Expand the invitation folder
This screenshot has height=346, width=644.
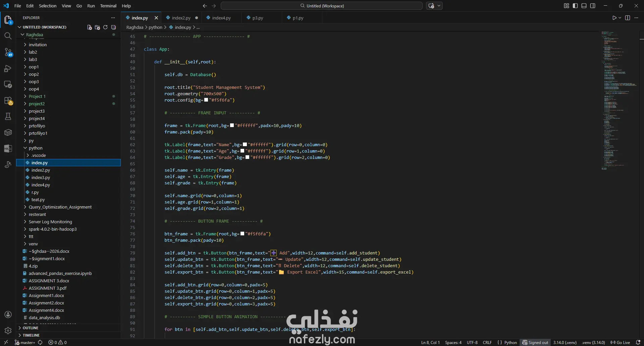(x=68, y=45)
